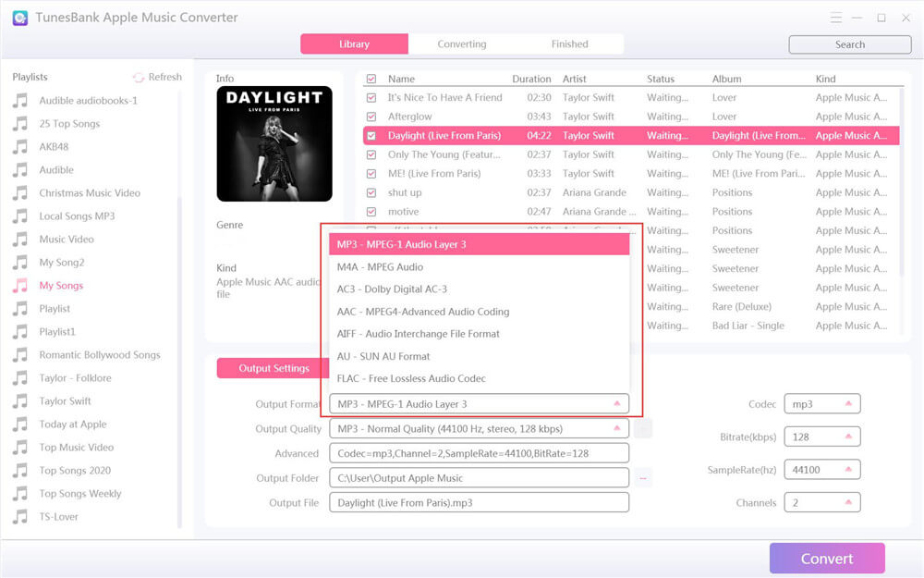Image resolution: width=924 pixels, height=578 pixels.
Task: Click the browse button next to Output Folder
Action: click(x=643, y=478)
